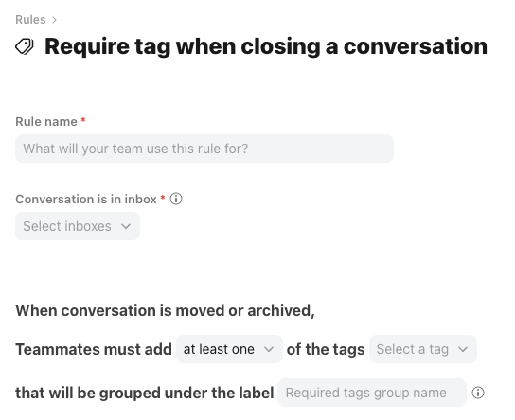Click the chevron arrow in Select a tag
The width and height of the screenshot is (515, 420).
pos(463,349)
